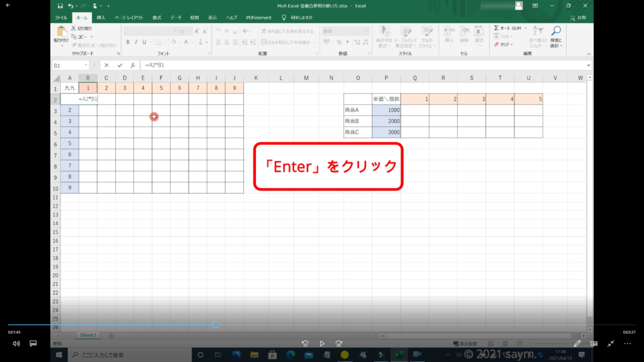The image size is (644, 362).
Task: Toggle video captions button
Action: click(33, 344)
